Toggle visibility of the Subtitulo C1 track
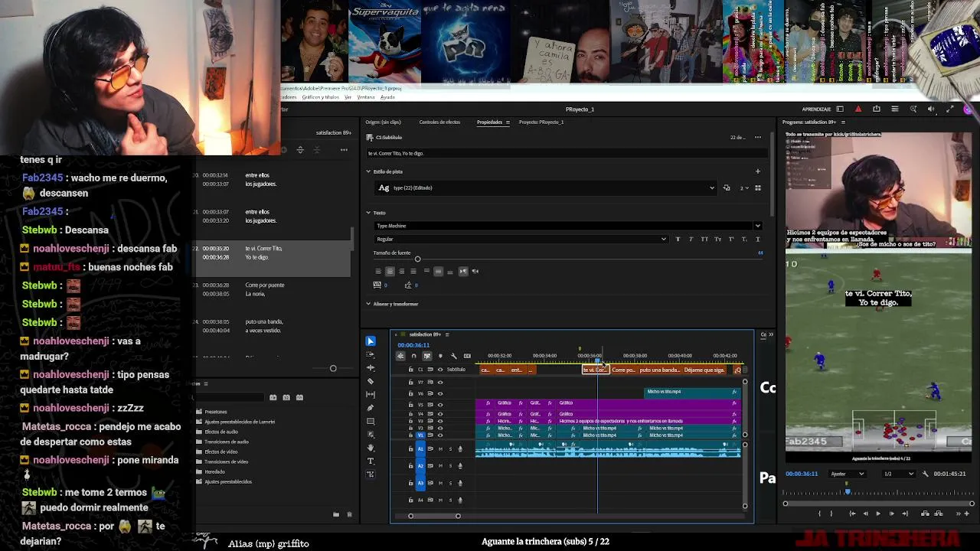980x551 pixels. click(x=440, y=370)
